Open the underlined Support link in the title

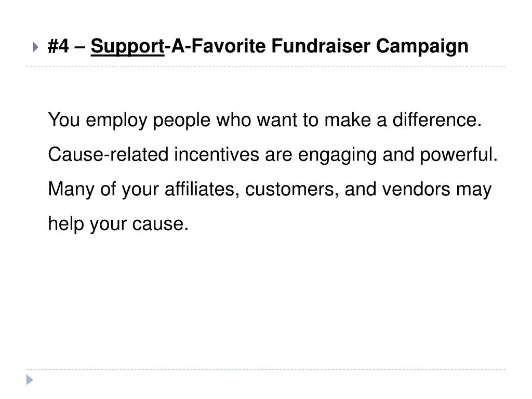[x=128, y=46]
